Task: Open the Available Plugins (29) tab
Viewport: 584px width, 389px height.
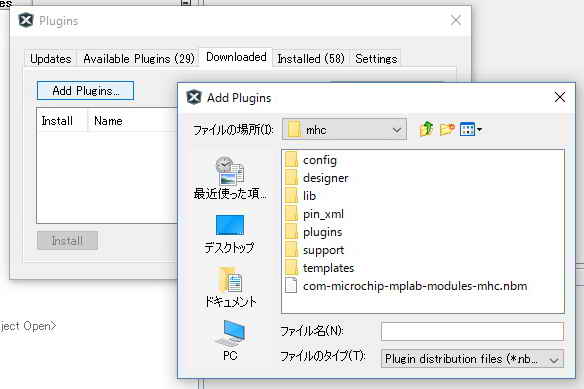Action: [139, 58]
